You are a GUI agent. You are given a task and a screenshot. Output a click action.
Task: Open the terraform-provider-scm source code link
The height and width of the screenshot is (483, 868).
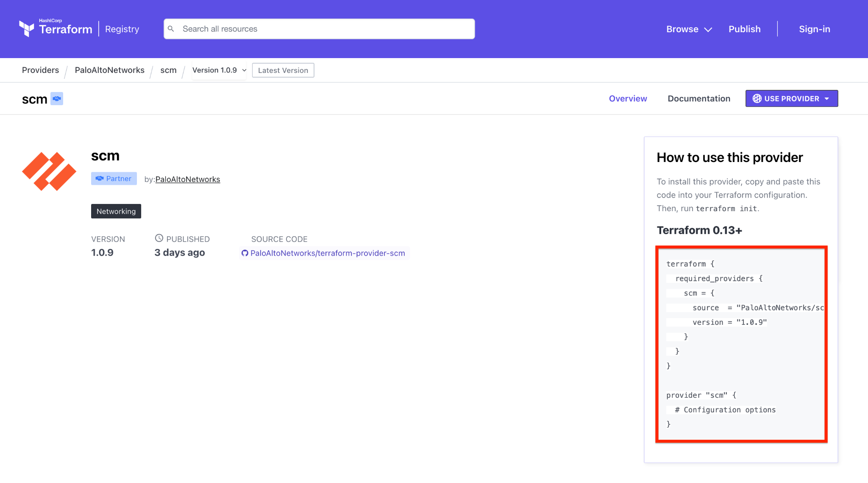328,253
